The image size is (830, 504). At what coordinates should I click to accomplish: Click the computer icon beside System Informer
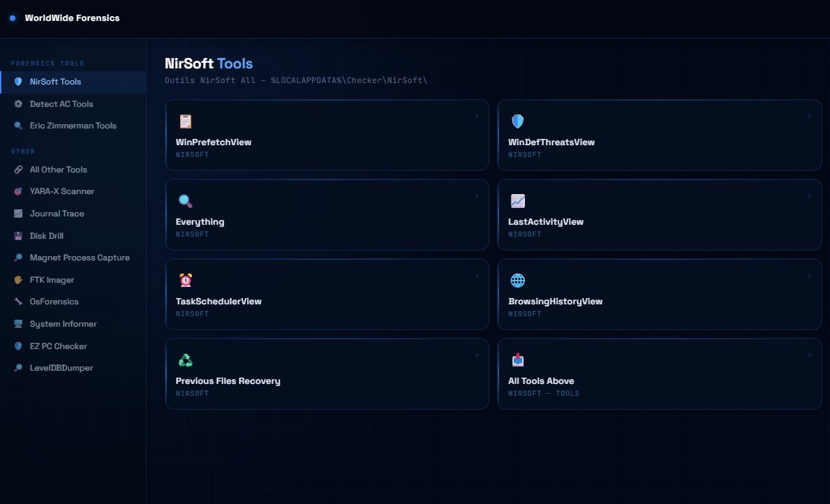[x=18, y=323]
